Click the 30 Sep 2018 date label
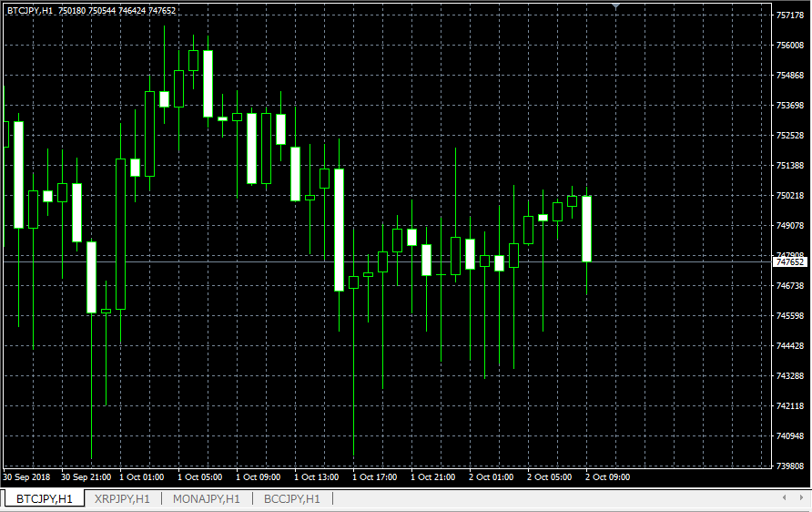 [26, 476]
